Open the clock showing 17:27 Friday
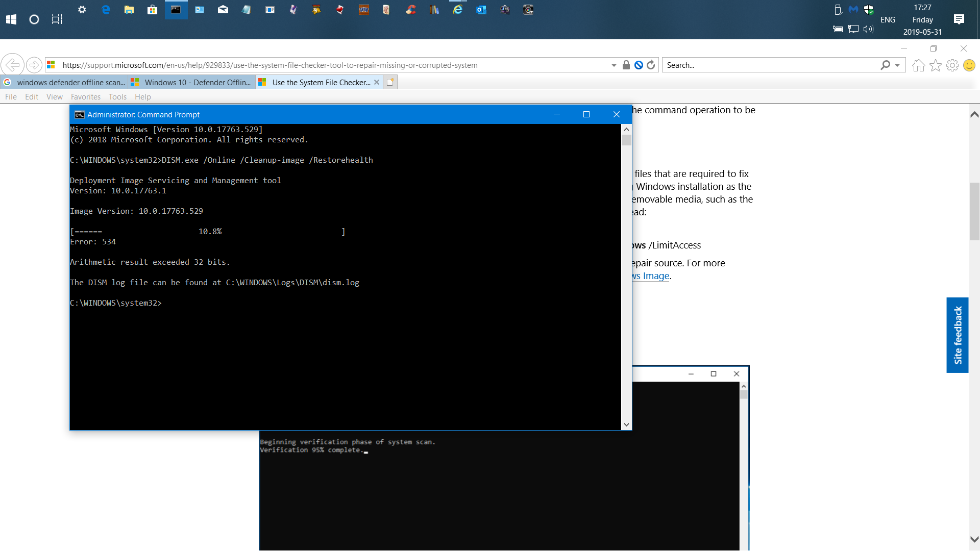Screen dimensions: 980x551 [x=922, y=19]
